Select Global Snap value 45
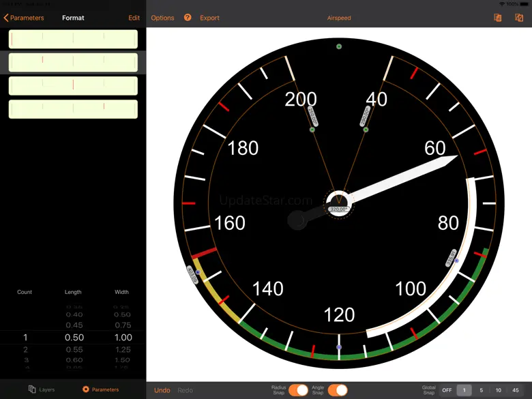This screenshot has height=399, width=532. pos(516,390)
